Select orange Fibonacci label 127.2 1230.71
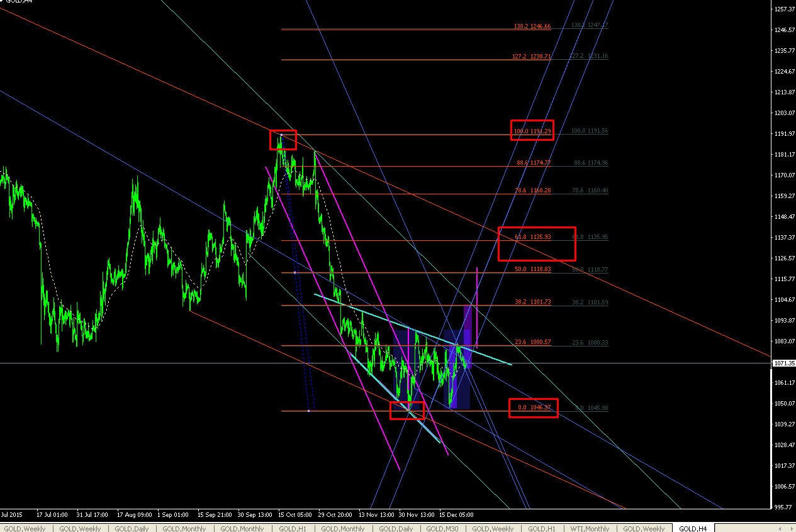Image resolution: width=796 pixels, height=532 pixels. (x=532, y=56)
